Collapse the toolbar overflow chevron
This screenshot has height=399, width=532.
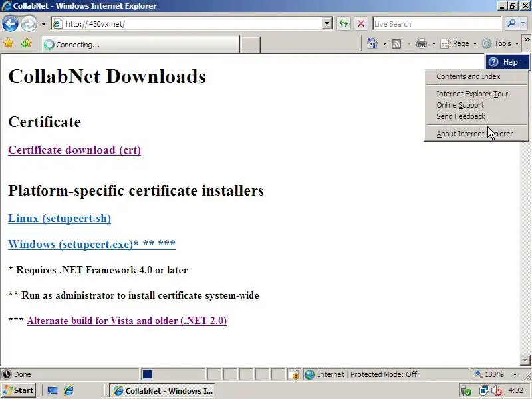coord(527,40)
